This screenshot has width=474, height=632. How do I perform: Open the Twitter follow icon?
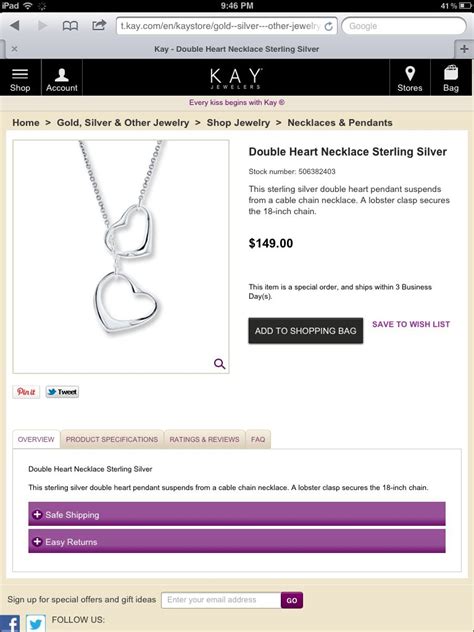click(36, 624)
